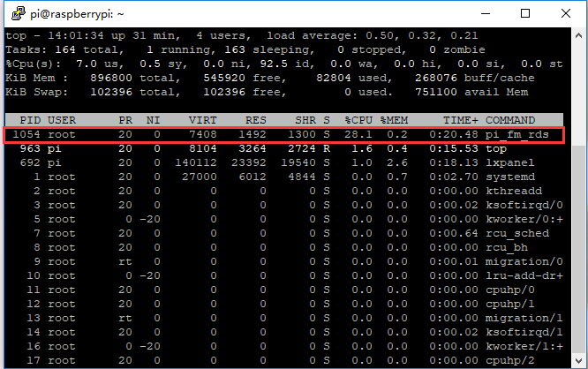Click the systemd process name

click(511, 177)
